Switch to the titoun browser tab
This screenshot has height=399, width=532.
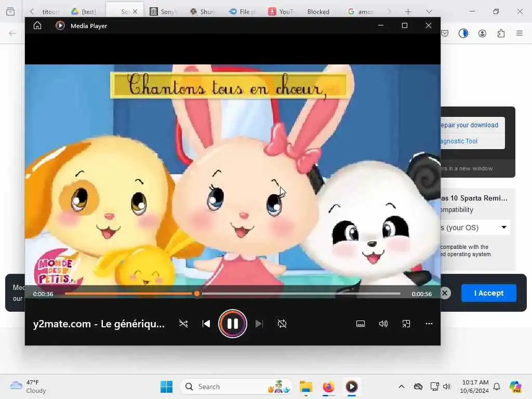point(50,12)
